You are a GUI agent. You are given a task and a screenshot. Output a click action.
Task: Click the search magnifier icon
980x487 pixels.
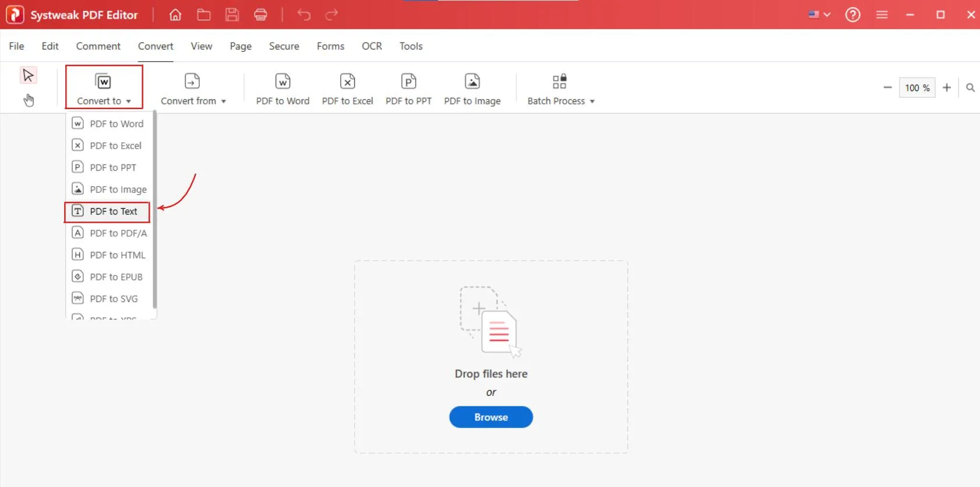click(x=970, y=87)
